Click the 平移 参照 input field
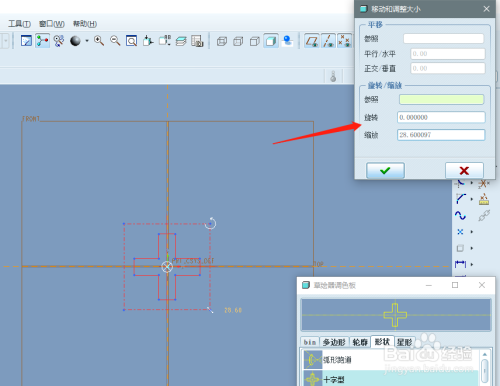This screenshot has height=386, width=500. [444, 39]
